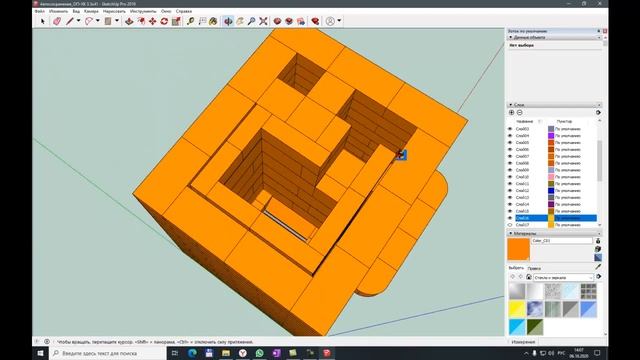Open the Line tool dropdown arrow

coord(78,21)
